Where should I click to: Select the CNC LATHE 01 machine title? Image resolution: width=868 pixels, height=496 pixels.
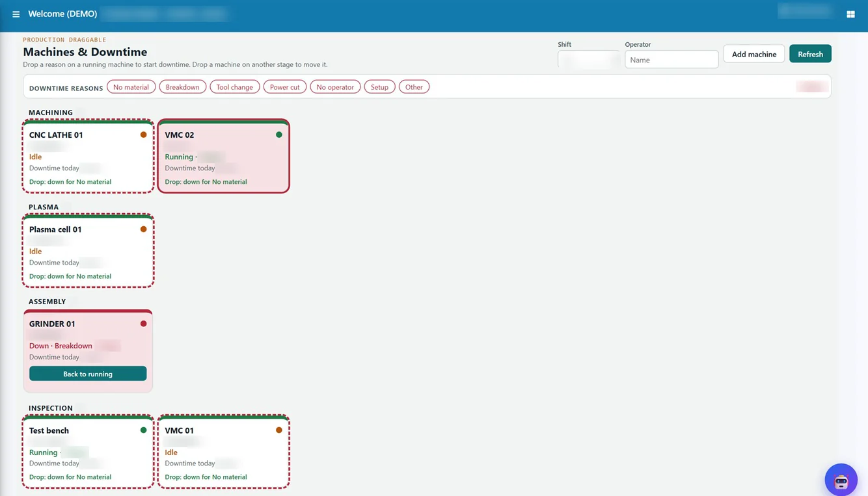[x=56, y=135]
